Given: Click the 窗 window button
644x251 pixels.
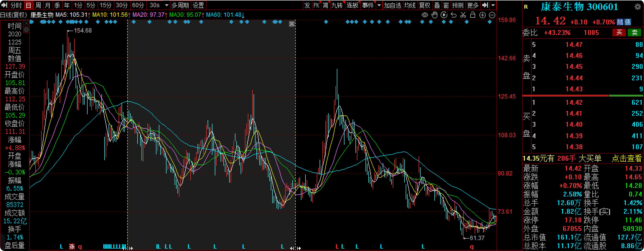Looking at the screenshot, I should click(x=446, y=5).
